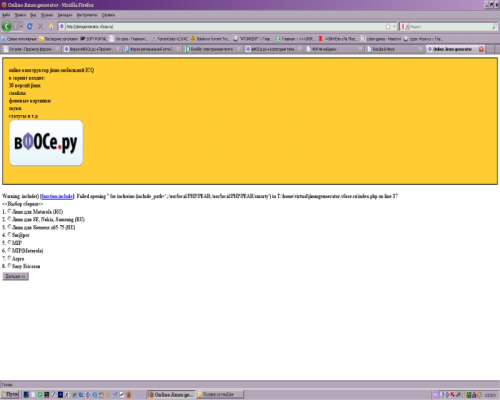This screenshot has width=500, height=400.
Task: Click the system tray clock
Action: pyautogui.click(x=490, y=395)
